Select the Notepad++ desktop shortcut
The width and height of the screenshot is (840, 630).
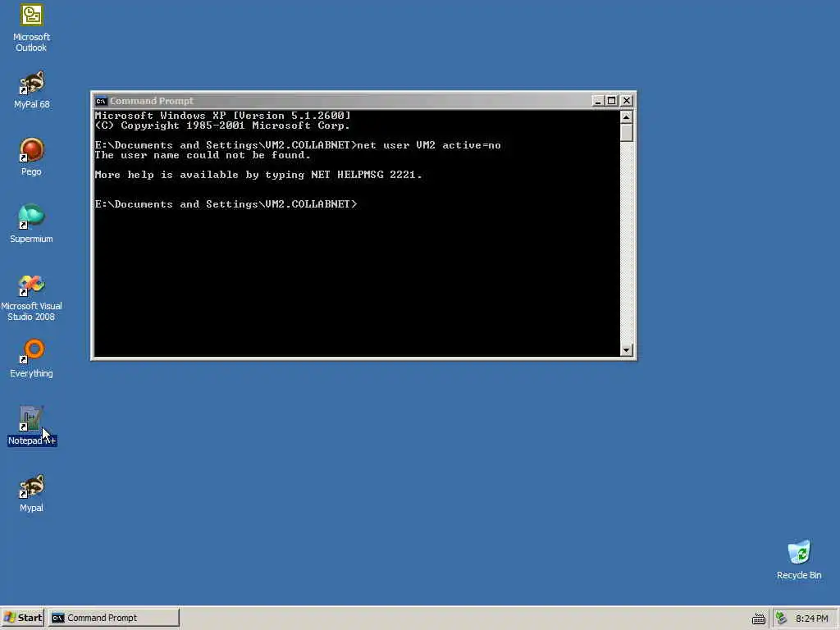32,427
